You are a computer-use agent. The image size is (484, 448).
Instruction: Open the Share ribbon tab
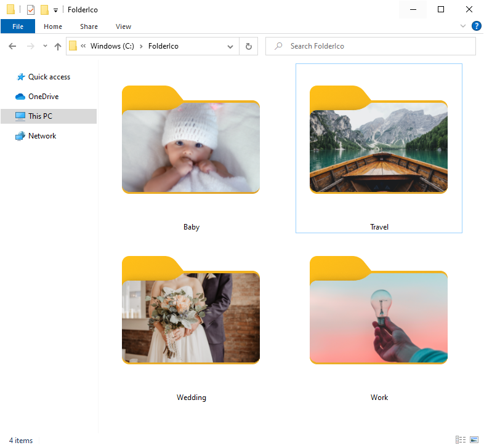tap(89, 26)
